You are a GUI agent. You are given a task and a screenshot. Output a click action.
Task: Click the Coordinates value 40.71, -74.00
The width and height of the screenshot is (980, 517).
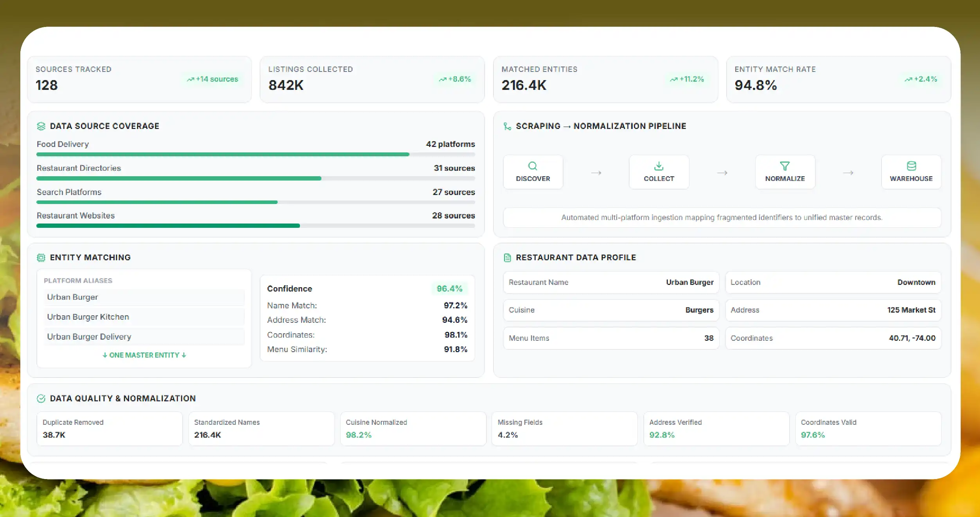point(912,338)
